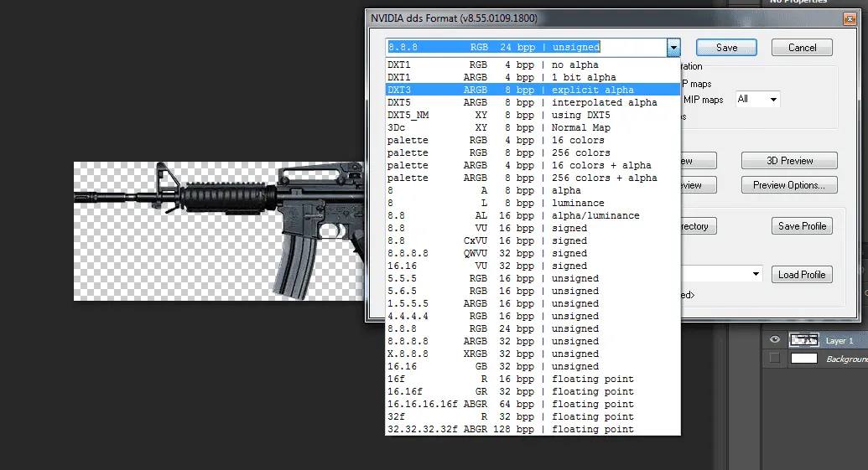Open the 3D Preview

coord(789,161)
